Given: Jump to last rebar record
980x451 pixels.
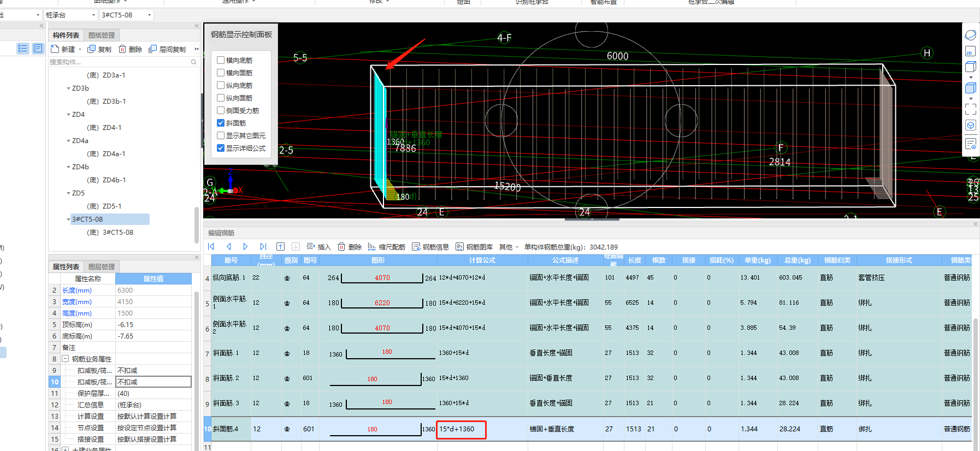Looking at the screenshot, I should click(263, 247).
